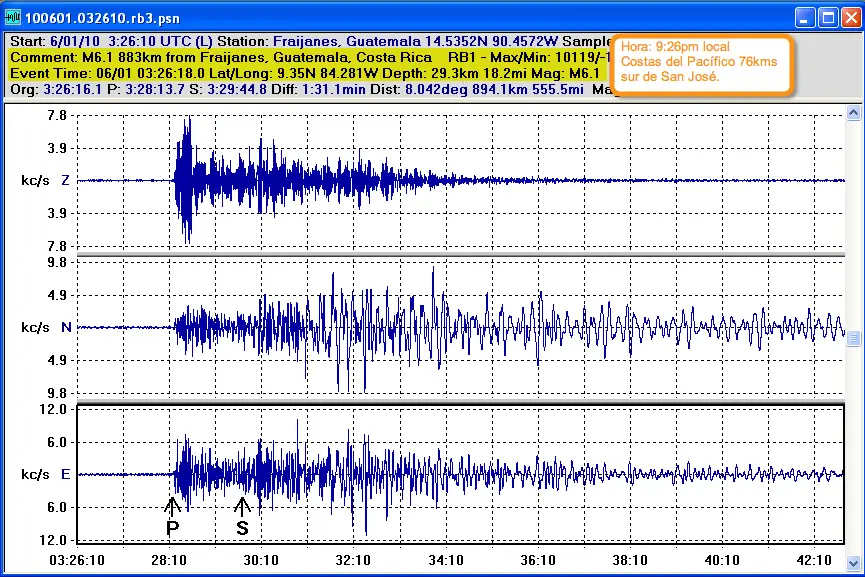Minimize the 100601.032610.rb3.psn window
This screenshot has height=577, width=865.
pyautogui.click(x=805, y=18)
